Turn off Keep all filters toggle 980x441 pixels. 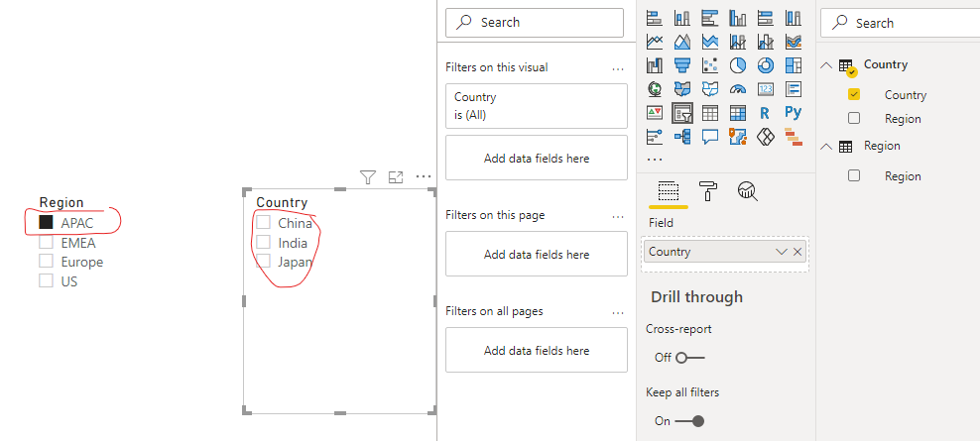[690, 421]
